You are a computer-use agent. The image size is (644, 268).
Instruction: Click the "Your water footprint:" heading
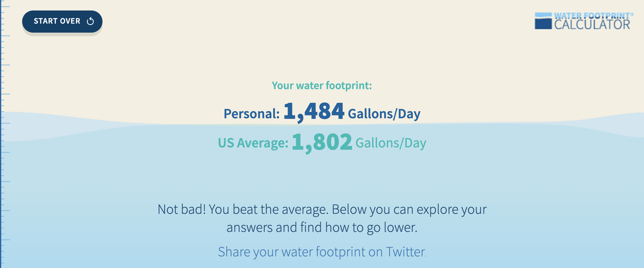tap(322, 85)
